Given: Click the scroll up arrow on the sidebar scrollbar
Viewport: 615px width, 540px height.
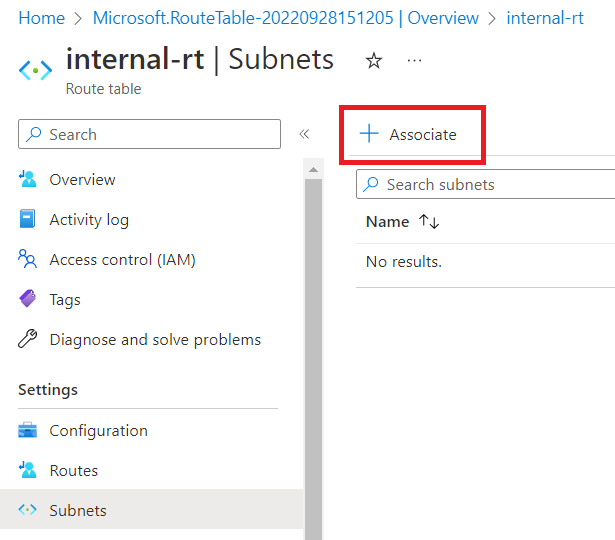Looking at the screenshot, I should 313,171.
